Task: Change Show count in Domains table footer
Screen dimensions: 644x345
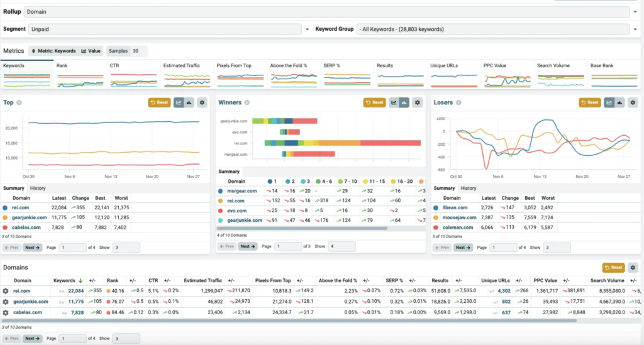Action: pos(126,339)
